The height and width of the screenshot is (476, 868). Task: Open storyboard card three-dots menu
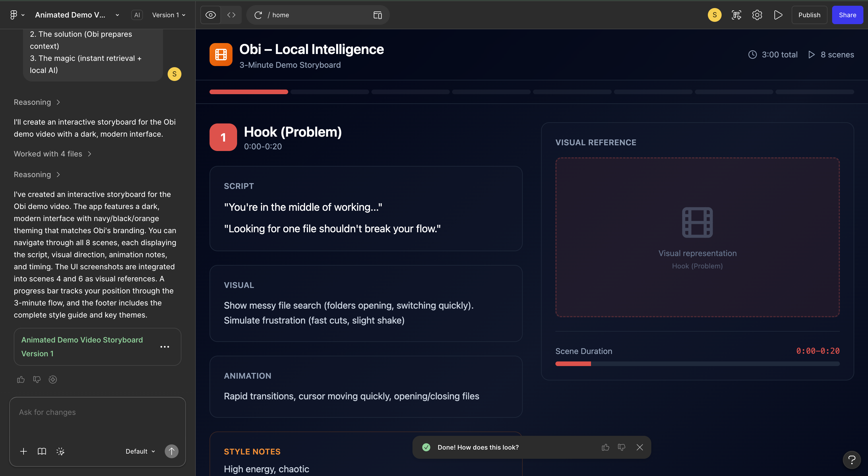pos(164,347)
